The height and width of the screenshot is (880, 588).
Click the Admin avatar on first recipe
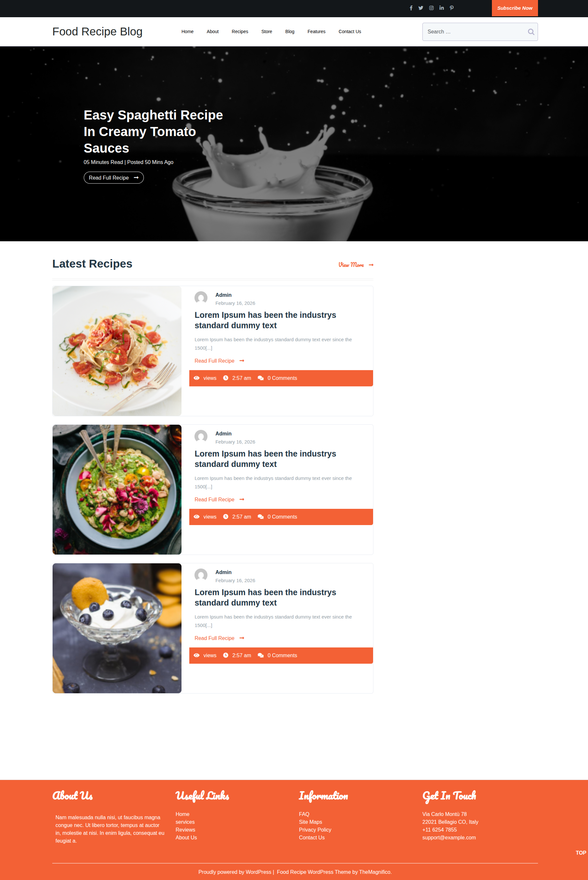(201, 298)
